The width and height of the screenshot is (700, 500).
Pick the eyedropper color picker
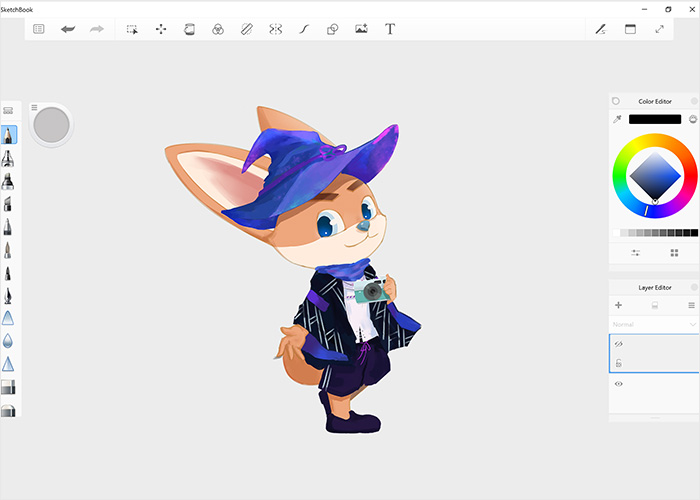[617, 119]
